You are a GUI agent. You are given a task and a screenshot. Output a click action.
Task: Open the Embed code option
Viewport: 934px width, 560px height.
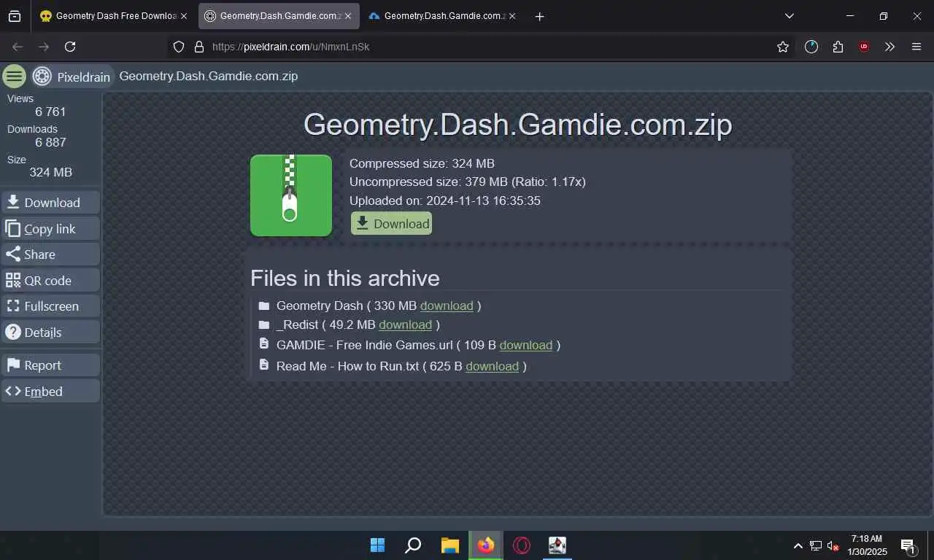[x=50, y=392]
